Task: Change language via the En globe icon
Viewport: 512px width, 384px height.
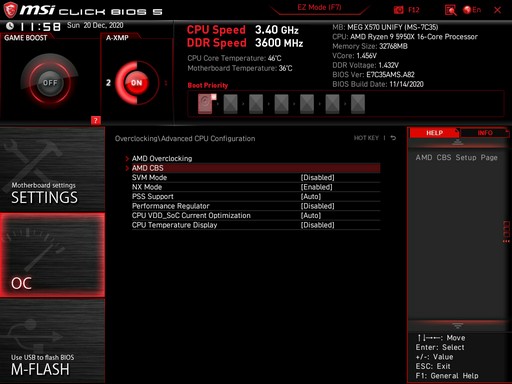Action: click(472, 10)
